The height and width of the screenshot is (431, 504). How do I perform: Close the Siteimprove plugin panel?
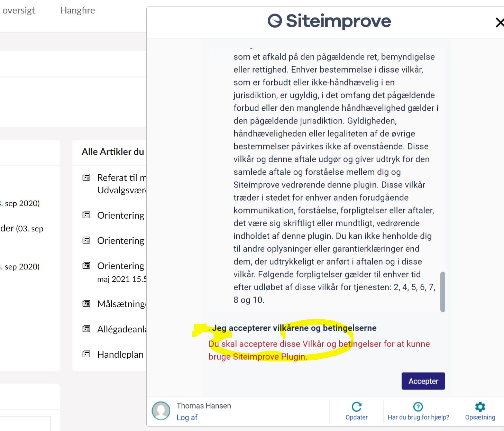499,23
